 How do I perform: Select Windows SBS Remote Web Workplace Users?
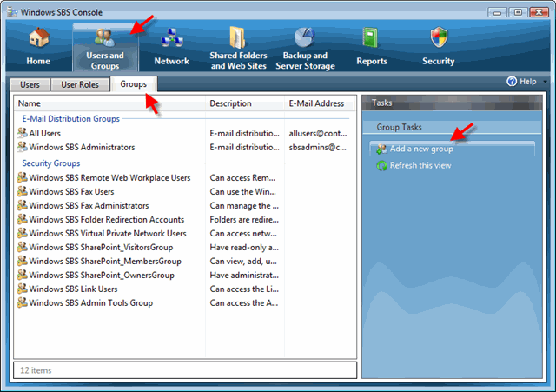coord(109,177)
